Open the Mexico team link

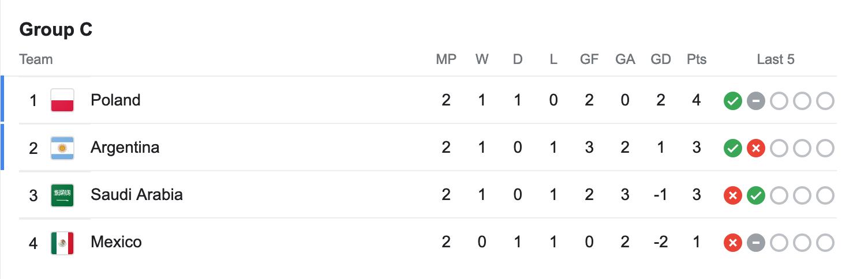pyautogui.click(x=116, y=242)
